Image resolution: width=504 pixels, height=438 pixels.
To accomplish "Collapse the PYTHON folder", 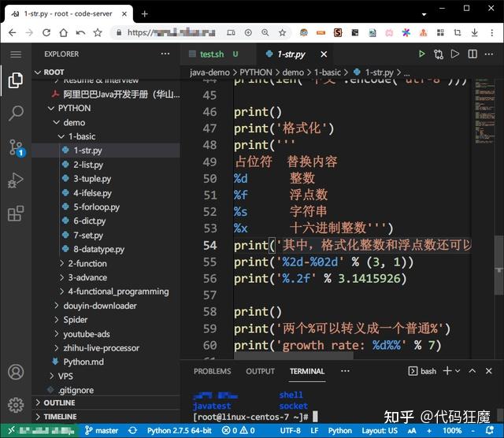I will click(50, 109).
